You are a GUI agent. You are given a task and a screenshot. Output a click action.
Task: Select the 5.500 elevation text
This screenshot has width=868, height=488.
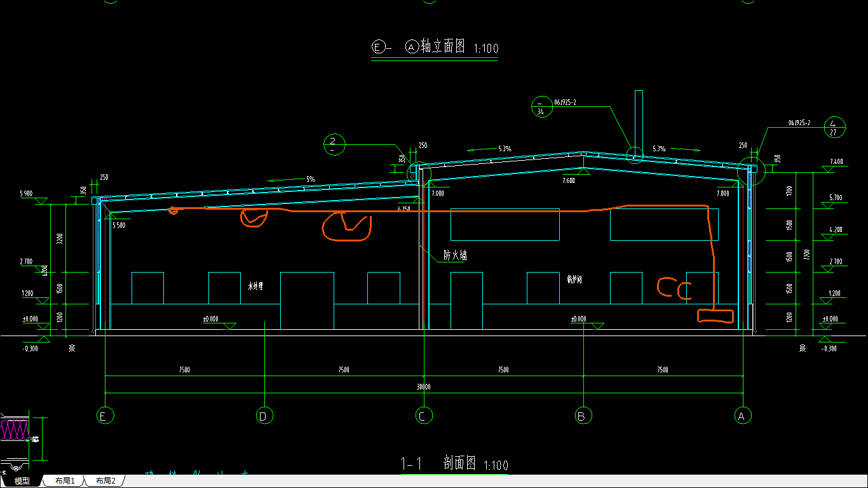119,226
